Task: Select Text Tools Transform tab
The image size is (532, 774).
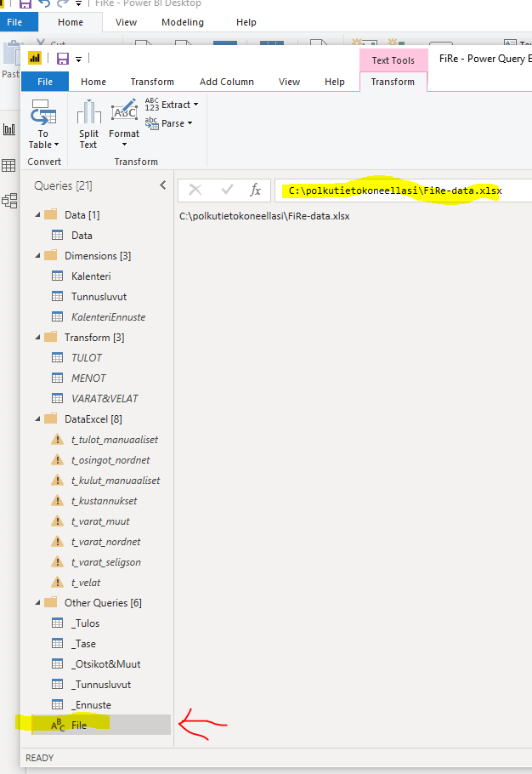Action: click(393, 82)
